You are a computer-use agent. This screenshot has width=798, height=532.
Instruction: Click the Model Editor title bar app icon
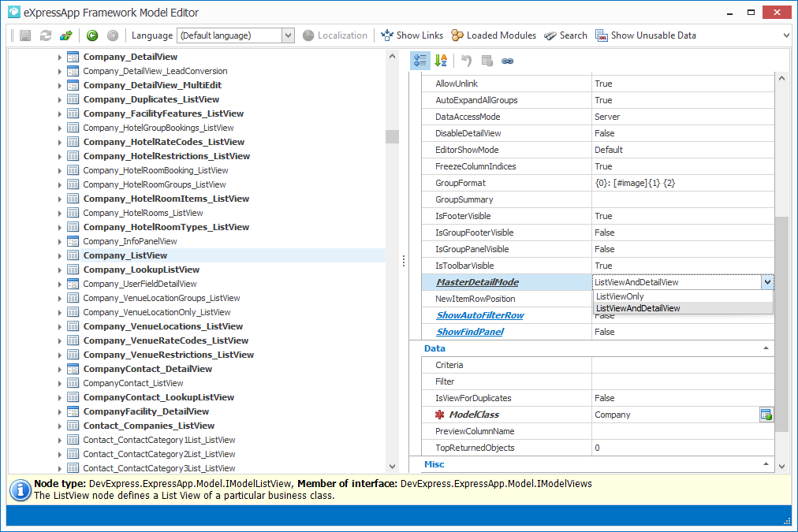click(x=14, y=12)
